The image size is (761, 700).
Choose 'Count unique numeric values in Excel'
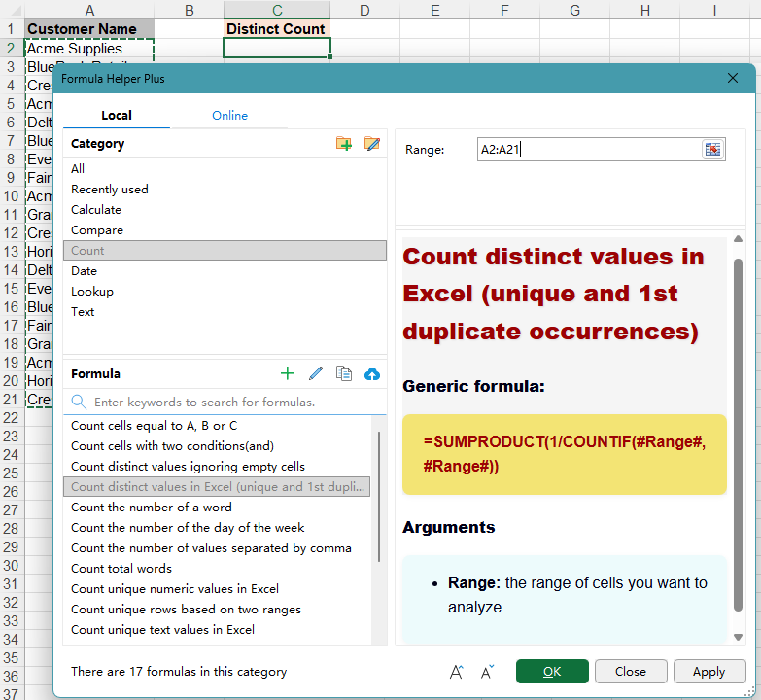(x=217, y=589)
